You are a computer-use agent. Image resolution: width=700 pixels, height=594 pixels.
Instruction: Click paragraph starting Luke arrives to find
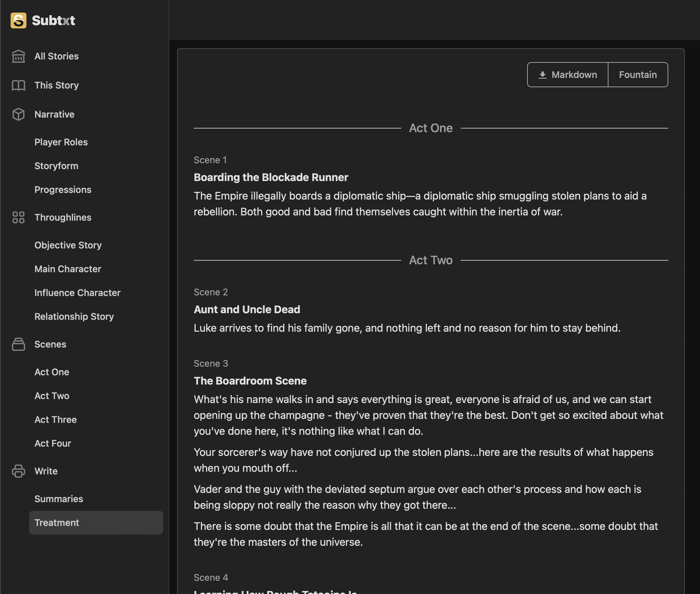pos(407,328)
